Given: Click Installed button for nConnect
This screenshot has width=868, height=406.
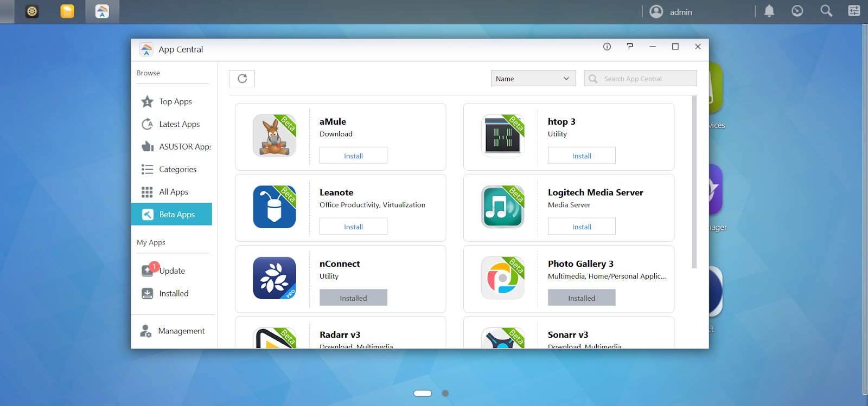Looking at the screenshot, I should (353, 298).
